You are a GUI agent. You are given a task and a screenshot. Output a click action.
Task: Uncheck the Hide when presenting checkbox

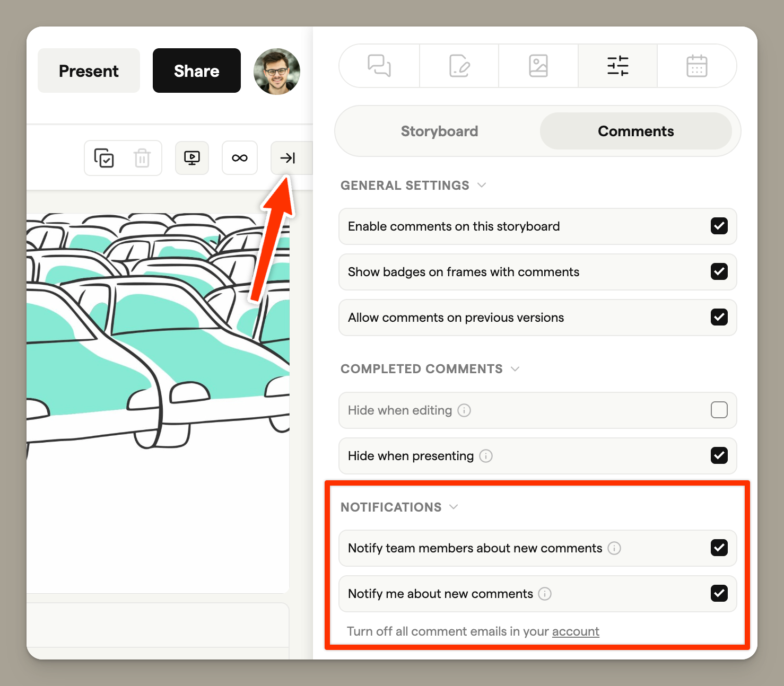tap(719, 455)
